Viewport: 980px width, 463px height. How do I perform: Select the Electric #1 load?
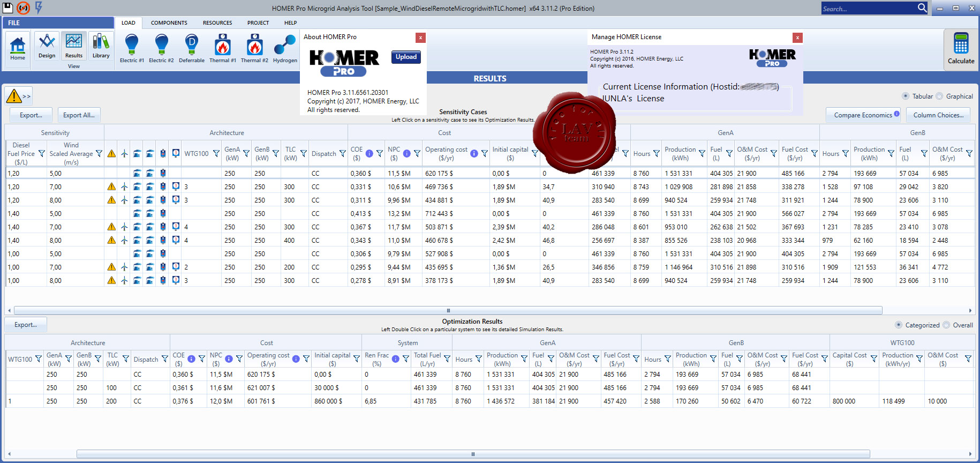pos(132,49)
